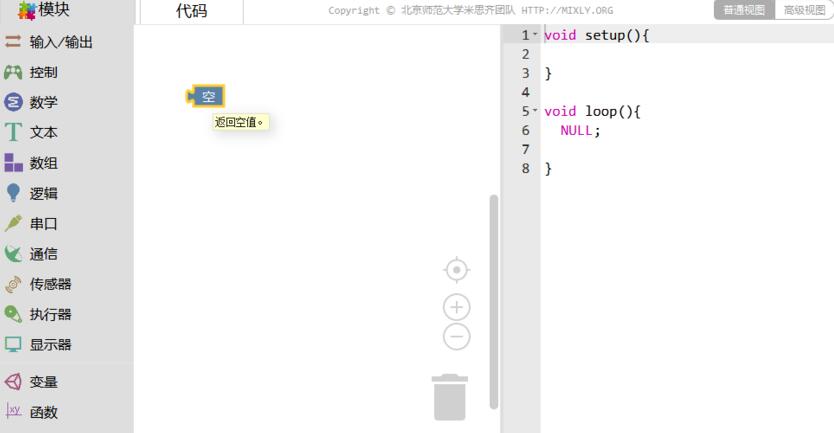This screenshot has width=834, height=433.
Task: Center the workspace with crosshair icon
Action: point(456,270)
